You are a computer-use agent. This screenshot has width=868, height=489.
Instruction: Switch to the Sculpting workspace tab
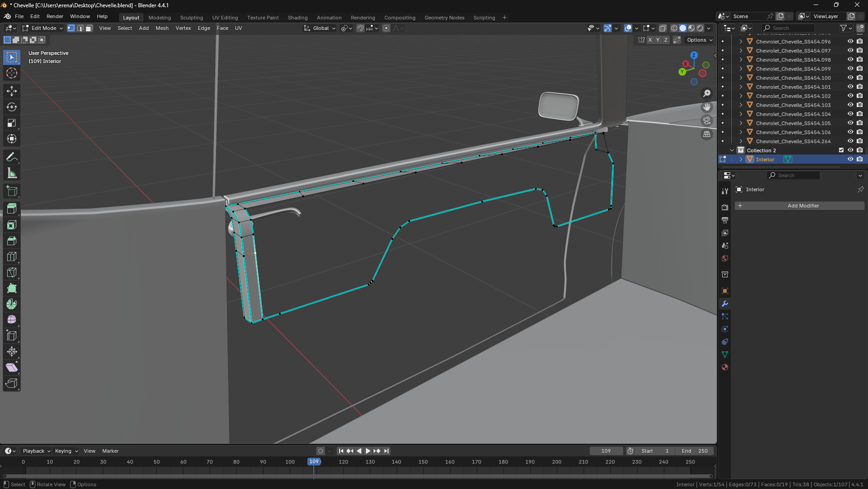[192, 18]
